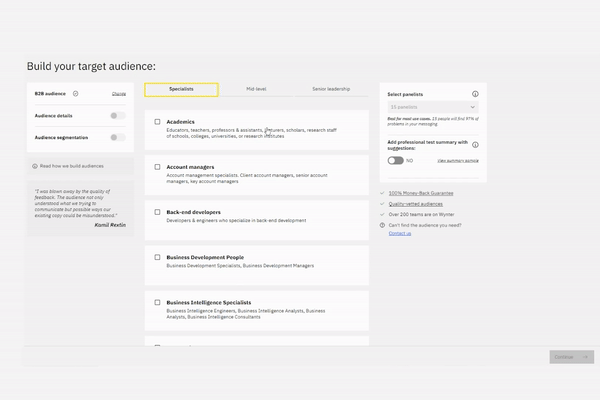The width and height of the screenshot is (600, 400).
Task: Open the Senior leadership tab
Action: pos(331,89)
